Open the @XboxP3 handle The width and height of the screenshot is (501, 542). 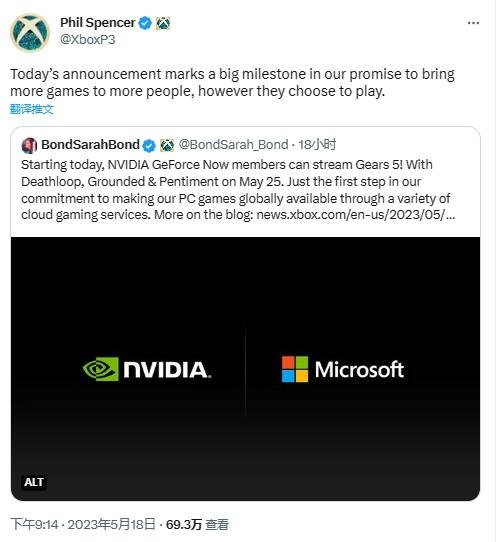88,40
